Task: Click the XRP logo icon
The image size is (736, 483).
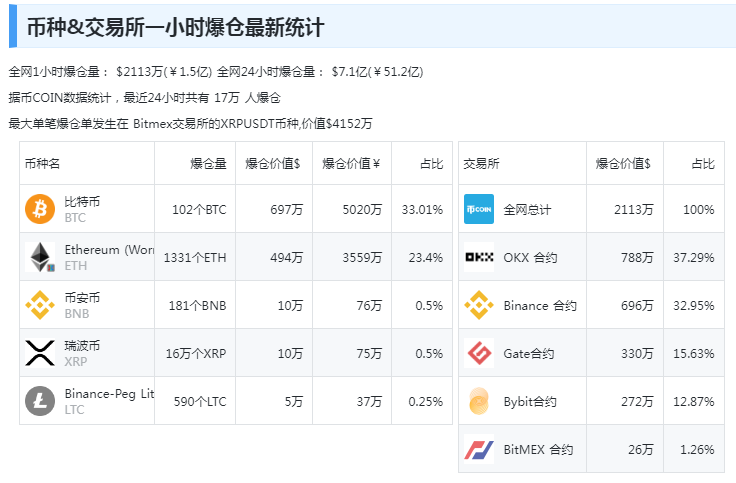Action: tap(40, 353)
